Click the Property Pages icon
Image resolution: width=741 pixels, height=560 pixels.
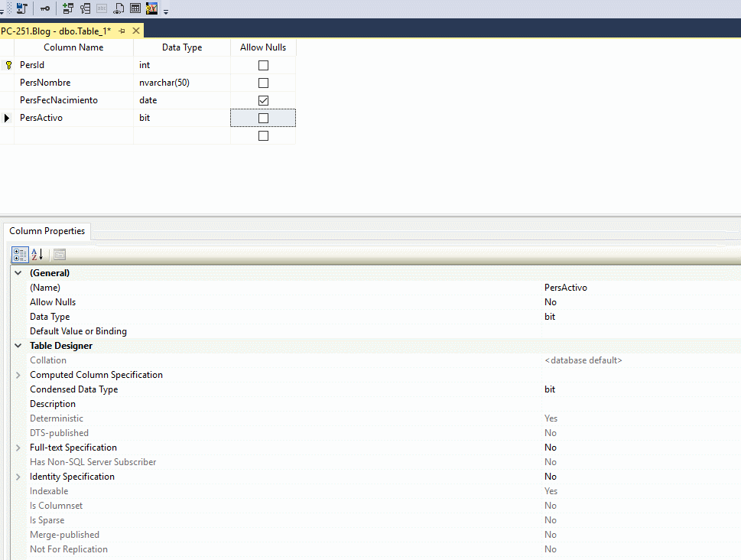pos(59,254)
